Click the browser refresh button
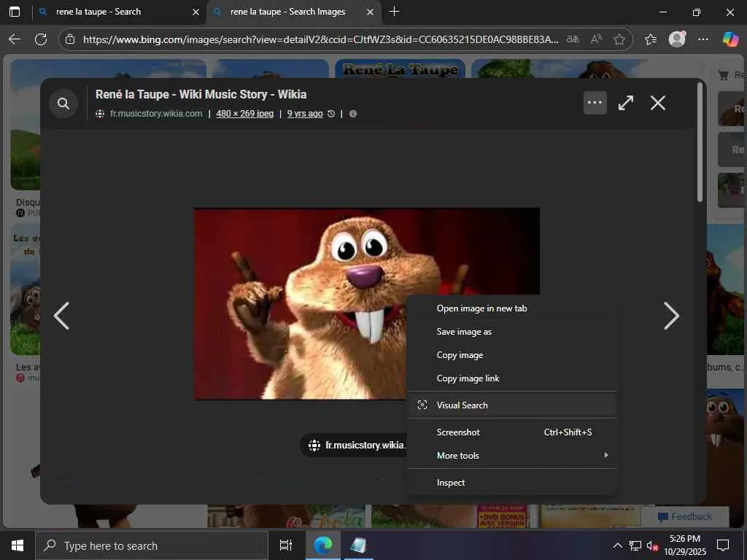The width and height of the screenshot is (747, 560). (x=41, y=39)
